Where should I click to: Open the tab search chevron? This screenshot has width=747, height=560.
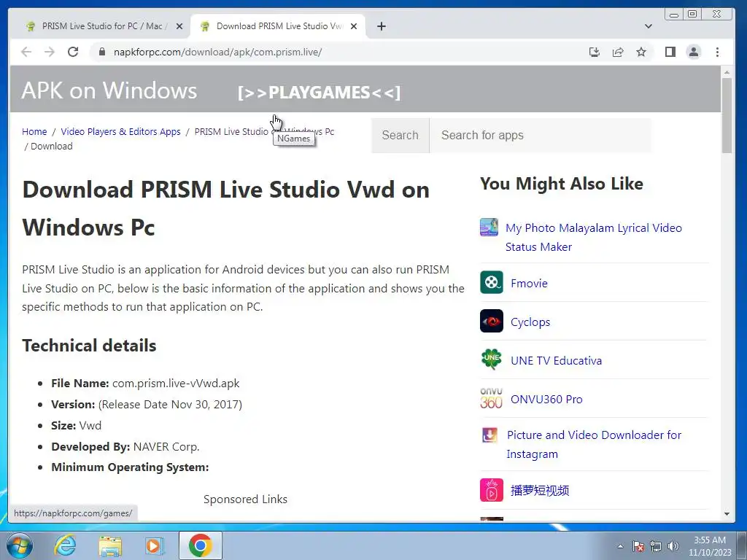pos(648,26)
